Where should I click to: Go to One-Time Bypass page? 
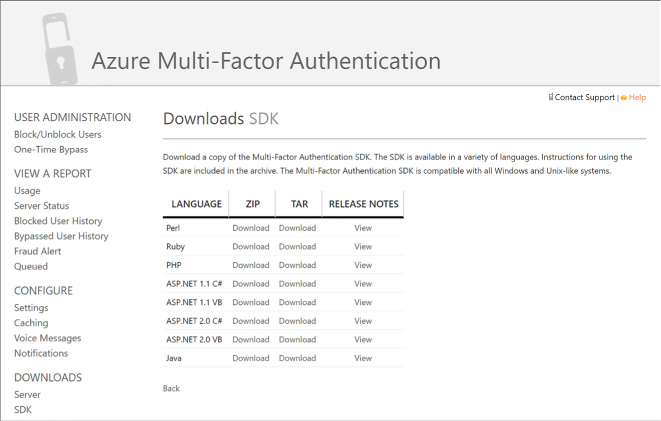point(51,150)
